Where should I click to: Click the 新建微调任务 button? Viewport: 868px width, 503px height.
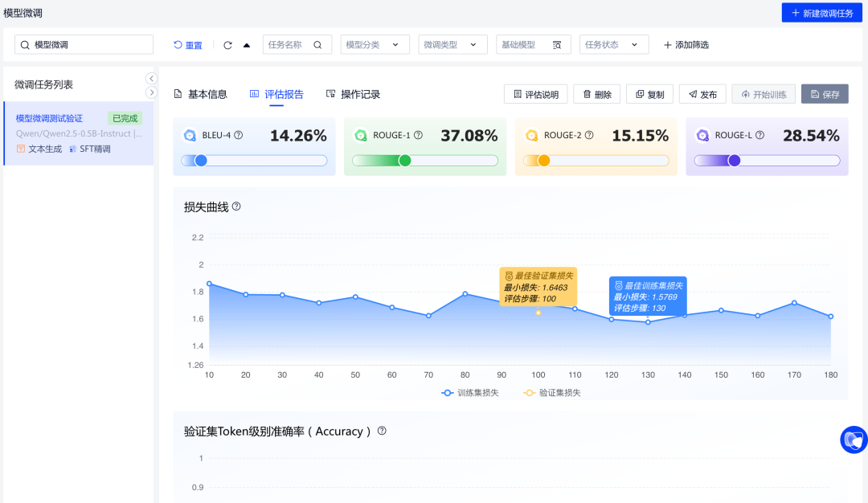[821, 13]
